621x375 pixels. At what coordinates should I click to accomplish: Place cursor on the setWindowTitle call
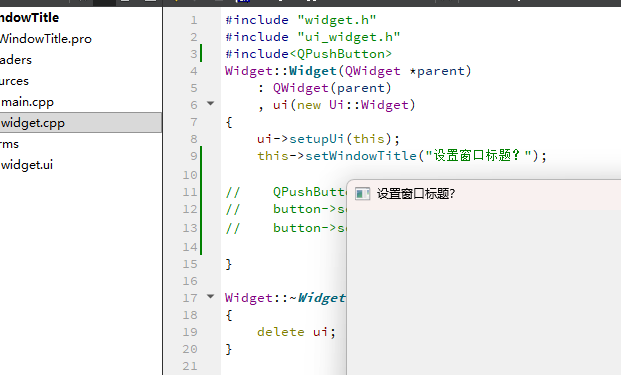click(402, 156)
